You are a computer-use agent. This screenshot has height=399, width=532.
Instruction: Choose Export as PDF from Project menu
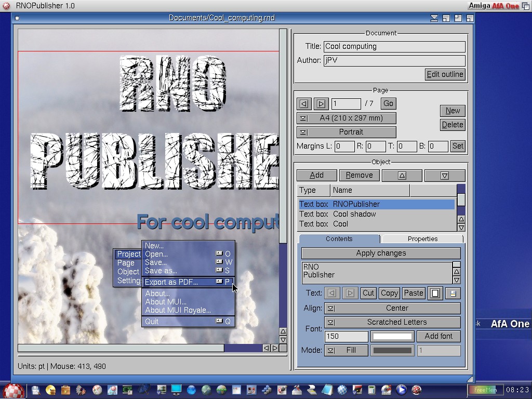coord(171,282)
